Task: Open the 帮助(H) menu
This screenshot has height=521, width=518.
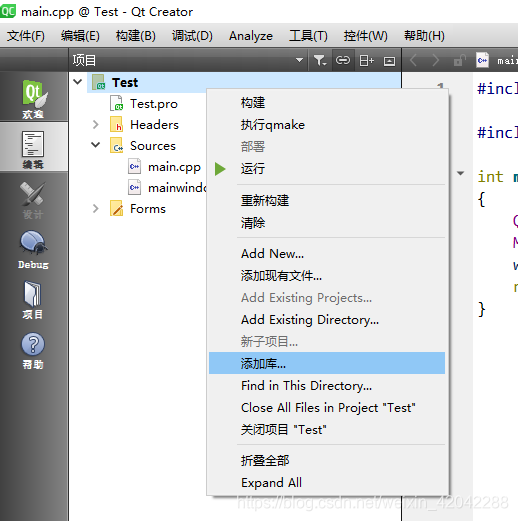Action: pyautogui.click(x=424, y=36)
